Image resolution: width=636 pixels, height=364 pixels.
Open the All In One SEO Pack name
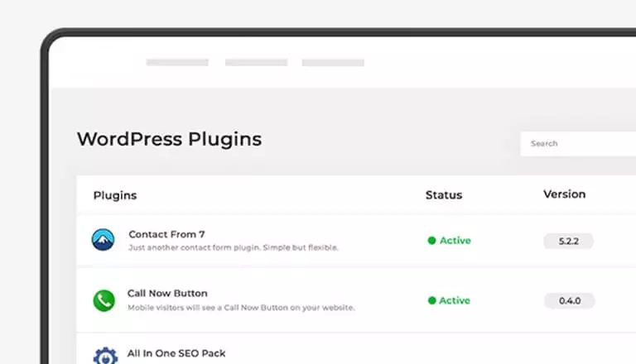pyautogui.click(x=176, y=353)
